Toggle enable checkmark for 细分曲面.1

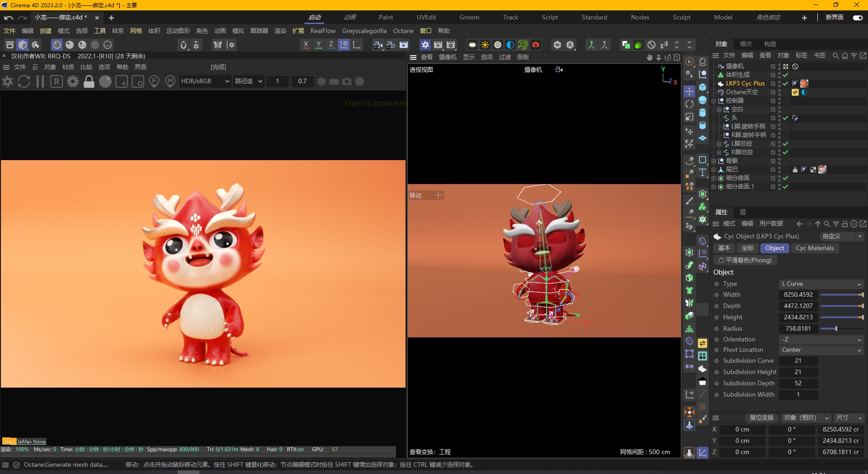[x=786, y=187]
